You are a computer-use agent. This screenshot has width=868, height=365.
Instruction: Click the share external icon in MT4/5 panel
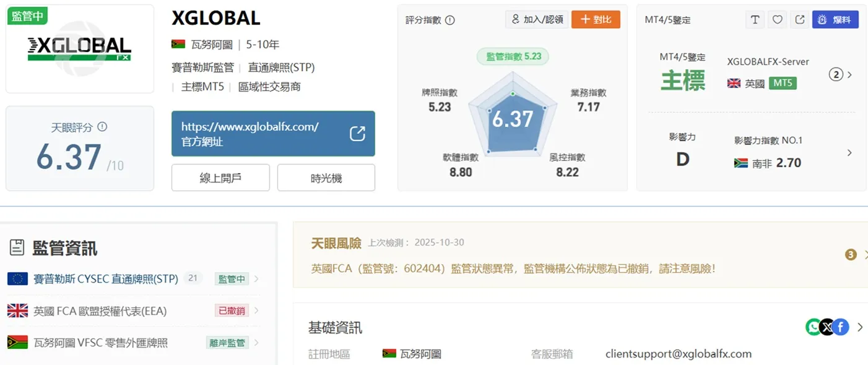(x=800, y=20)
